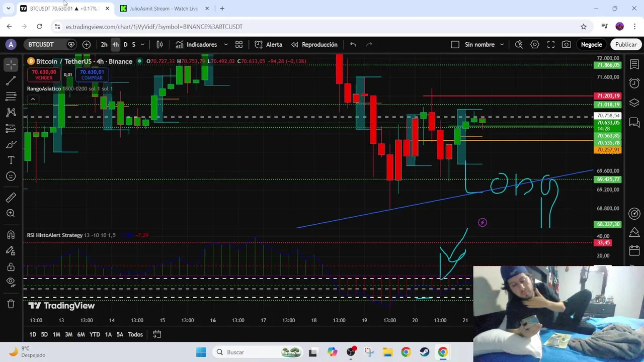Image resolution: width=644 pixels, height=362 pixels.
Task: Redo the chart action
Action: pos(369,45)
